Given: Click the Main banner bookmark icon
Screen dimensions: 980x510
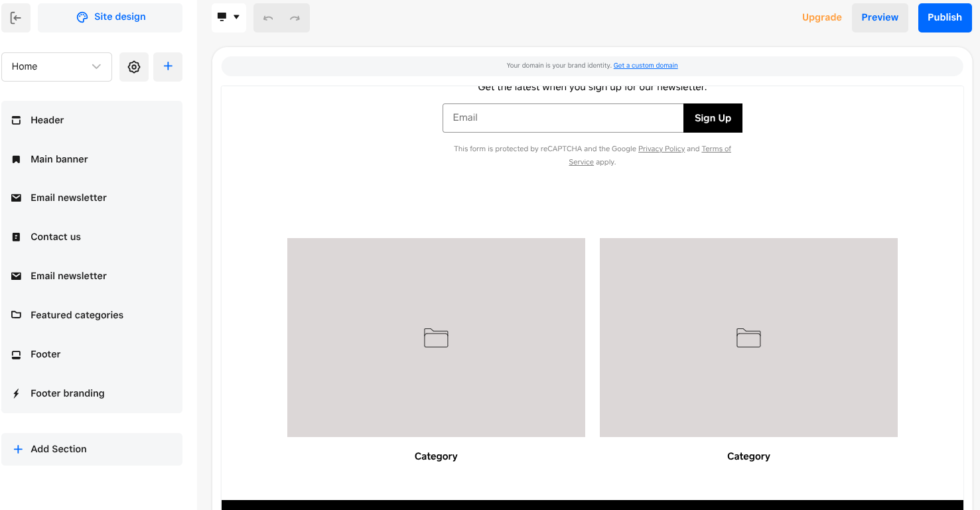Looking at the screenshot, I should (17, 160).
